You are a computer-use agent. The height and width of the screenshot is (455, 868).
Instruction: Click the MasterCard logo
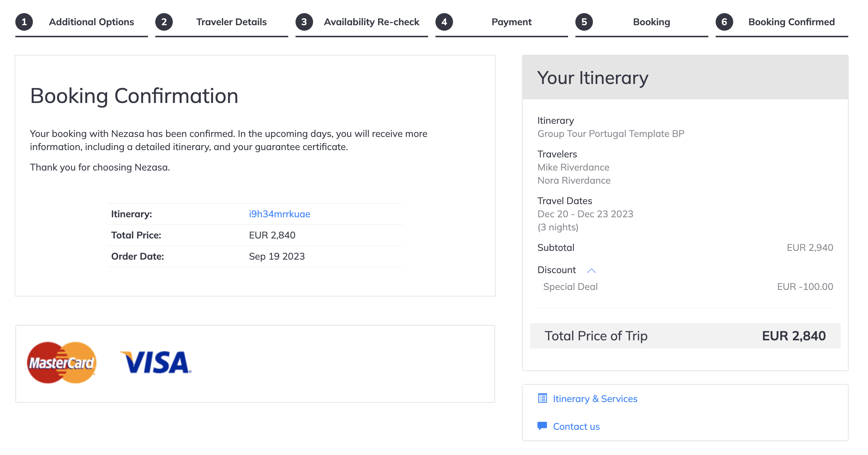(x=62, y=363)
